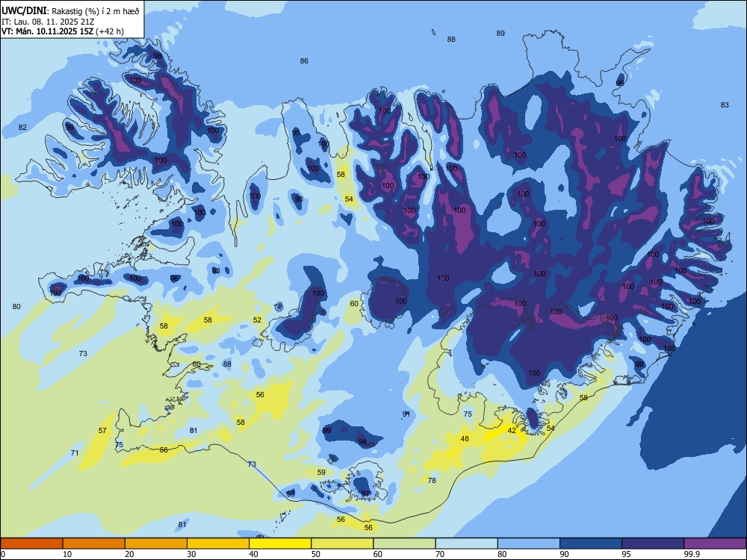Pick the pale green 60–70 legend swatch
The image size is (747, 560).
[404, 544]
